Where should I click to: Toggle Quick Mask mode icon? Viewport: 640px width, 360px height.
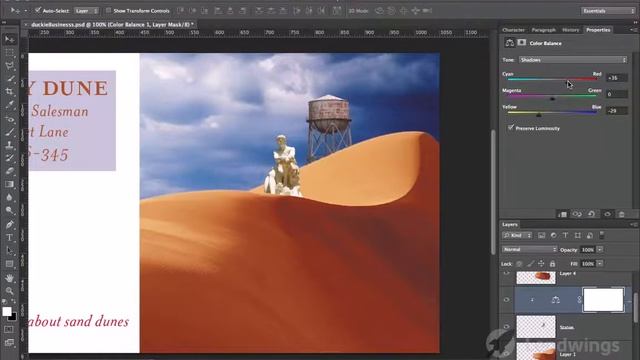[x=9, y=329]
